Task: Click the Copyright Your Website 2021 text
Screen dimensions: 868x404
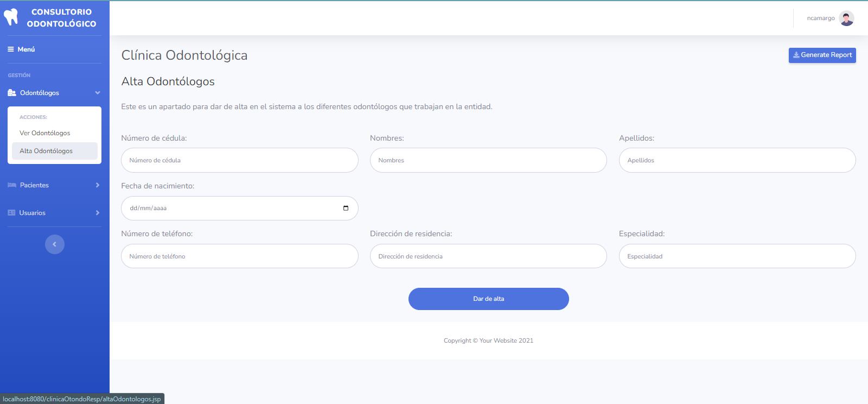Action: tap(488, 340)
